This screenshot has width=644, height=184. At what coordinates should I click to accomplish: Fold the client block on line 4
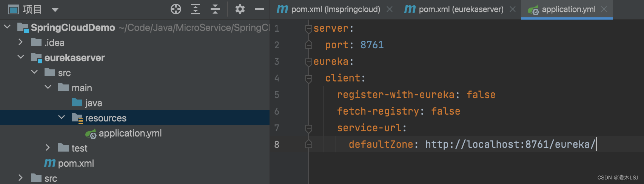pos(309,78)
